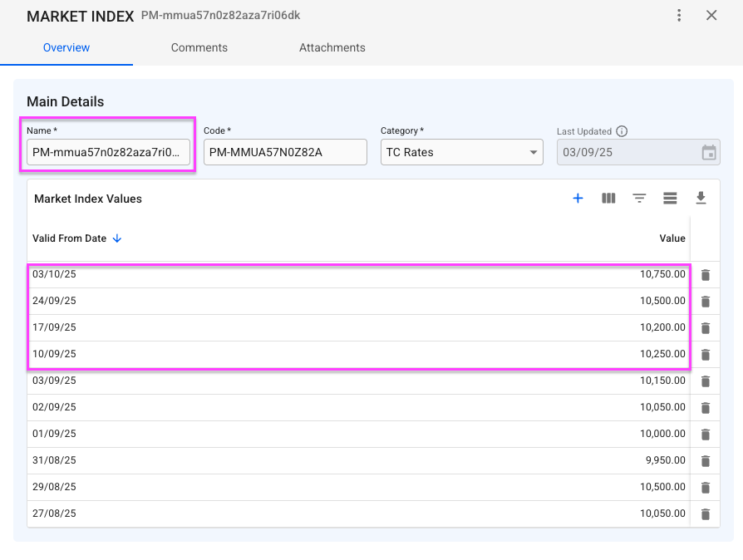Select the Overview tab
Screen dimensions: 743x560
point(66,48)
